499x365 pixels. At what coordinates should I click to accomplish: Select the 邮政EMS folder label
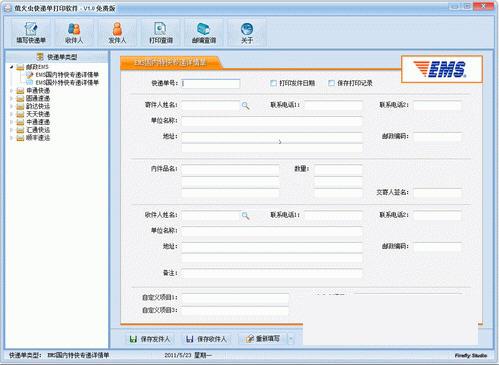37,67
